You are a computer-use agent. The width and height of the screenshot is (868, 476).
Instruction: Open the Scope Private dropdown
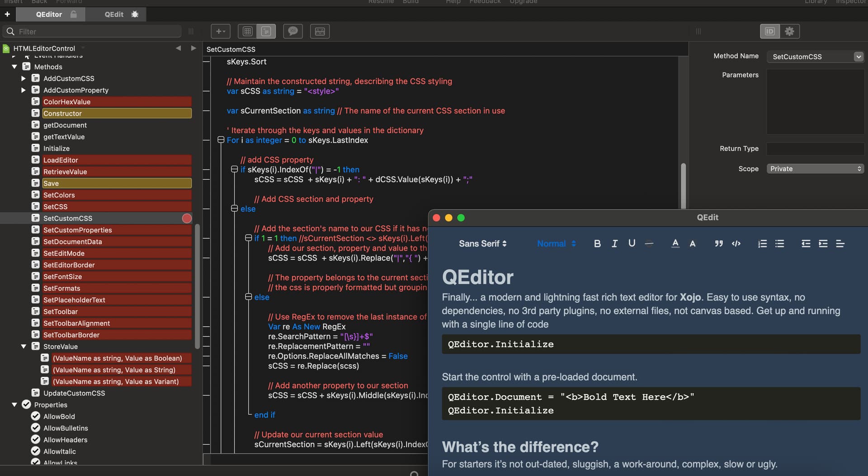coord(815,169)
